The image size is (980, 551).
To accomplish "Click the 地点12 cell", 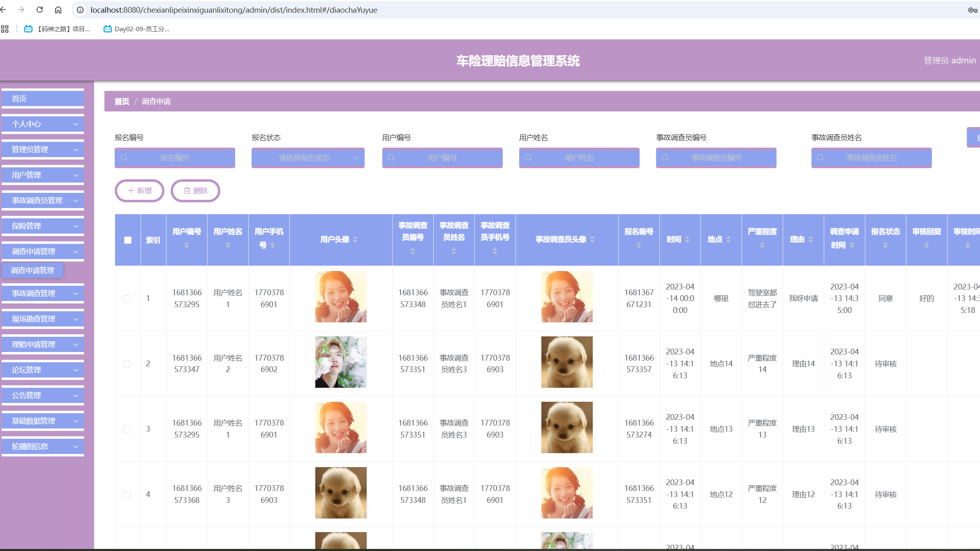I will point(721,494).
